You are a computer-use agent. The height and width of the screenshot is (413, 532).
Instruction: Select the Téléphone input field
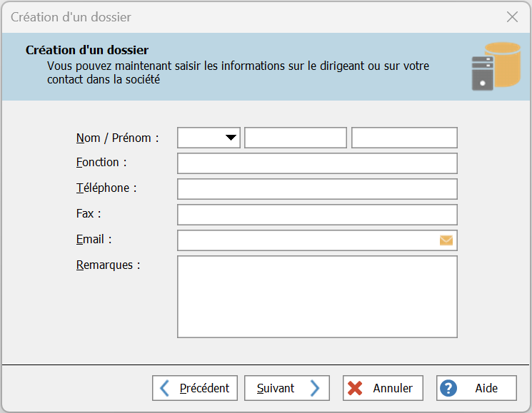coord(317,189)
